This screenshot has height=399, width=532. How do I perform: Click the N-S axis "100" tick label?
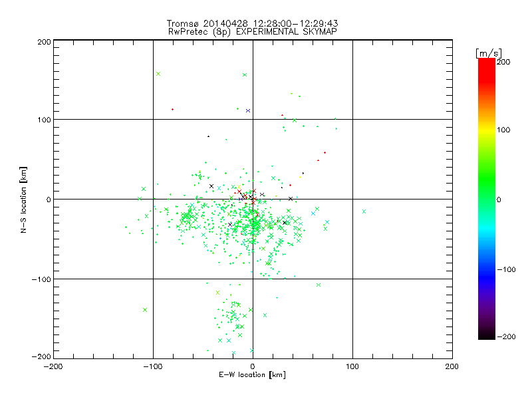coord(44,120)
